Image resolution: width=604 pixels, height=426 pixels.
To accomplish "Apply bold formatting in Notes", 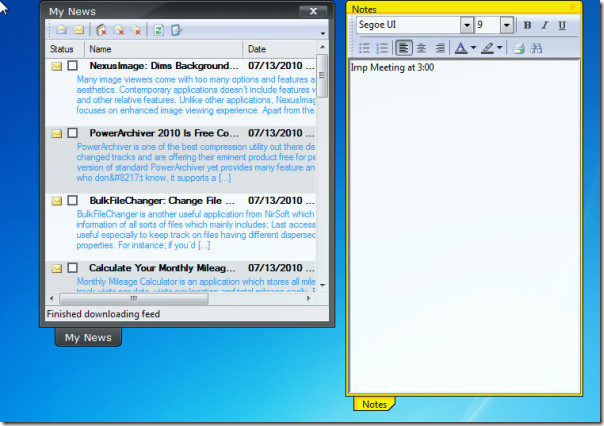I will (x=527, y=25).
